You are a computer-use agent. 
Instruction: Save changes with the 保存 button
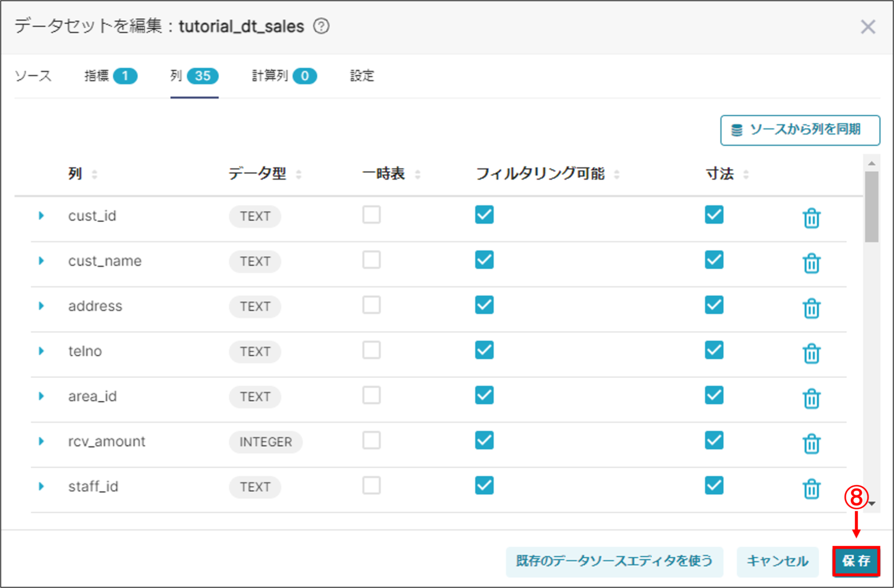(x=856, y=561)
